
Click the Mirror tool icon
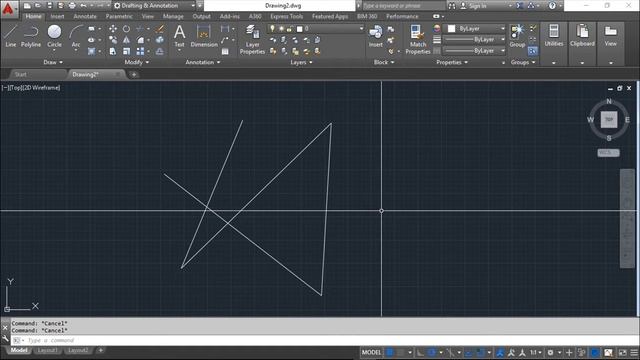(127, 40)
